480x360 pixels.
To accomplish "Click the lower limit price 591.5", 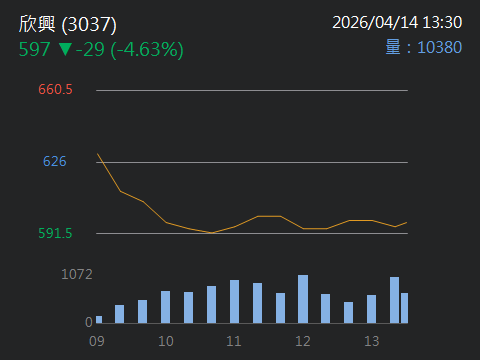I will click(x=55, y=233).
